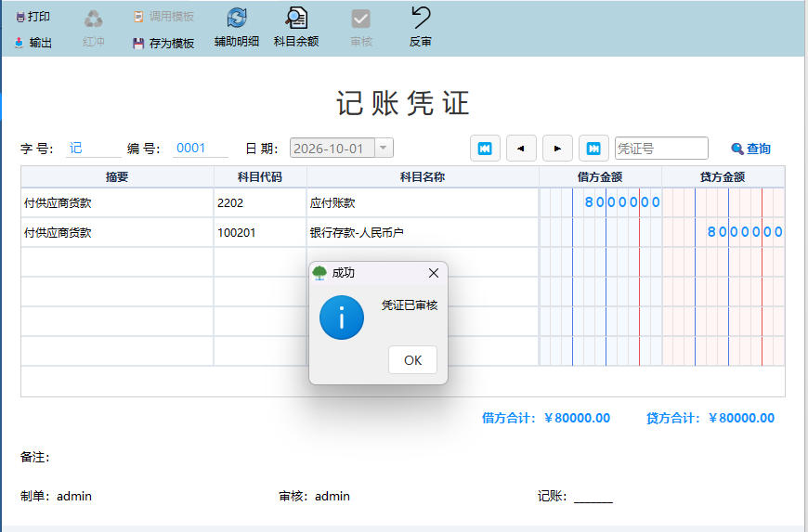Click the 贷方金额 column header
Image resolution: width=808 pixels, height=532 pixels.
tap(723, 177)
